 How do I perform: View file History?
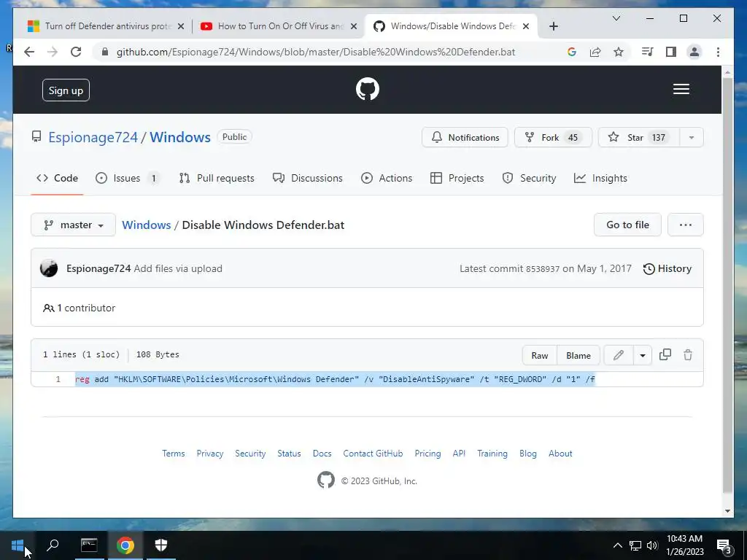667,268
